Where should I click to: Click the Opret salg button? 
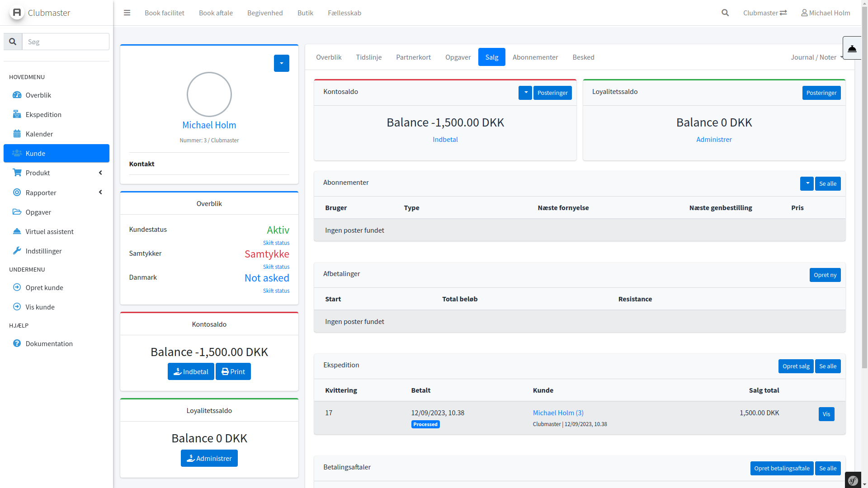click(796, 366)
